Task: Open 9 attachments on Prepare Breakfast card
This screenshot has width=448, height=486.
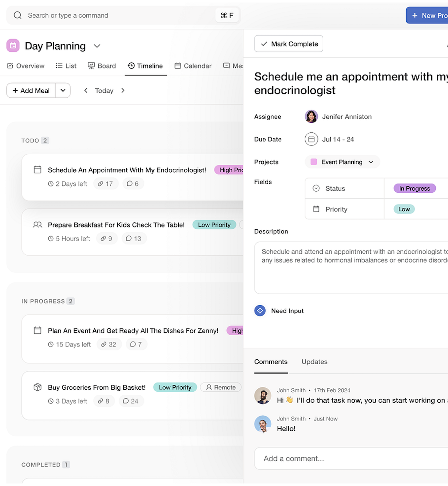Action: click(x=107, y=239)
